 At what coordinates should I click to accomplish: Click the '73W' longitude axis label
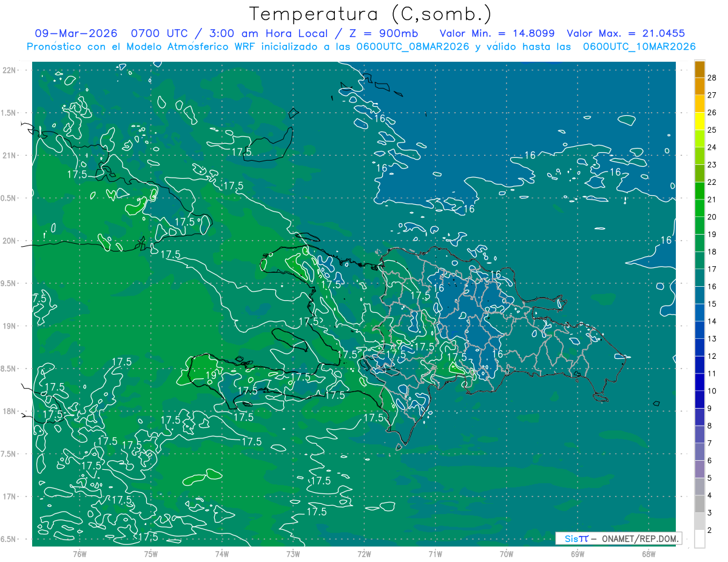tap(293, 554)
